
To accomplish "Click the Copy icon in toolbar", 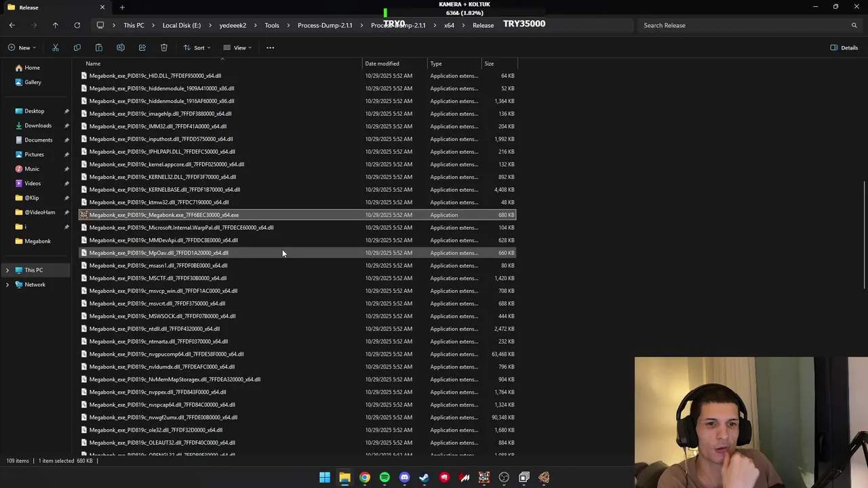I will coord(77,47).
